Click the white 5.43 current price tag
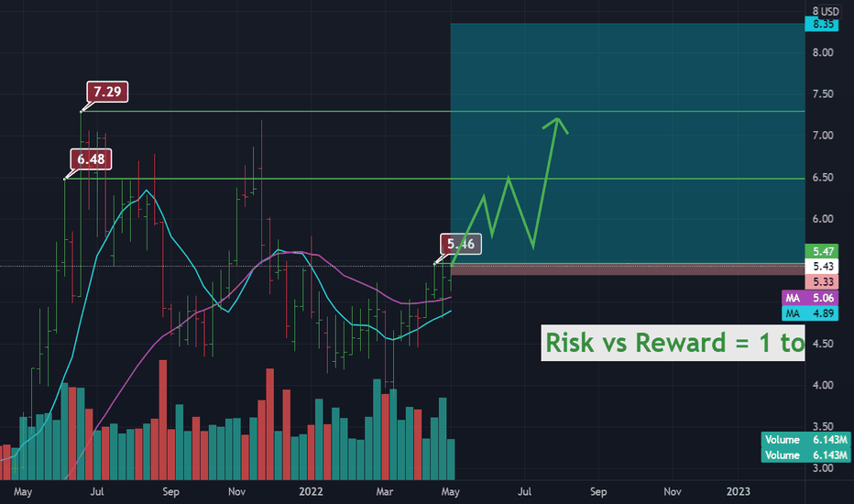This screenshot has height=504, width=854. click(821, 267)
